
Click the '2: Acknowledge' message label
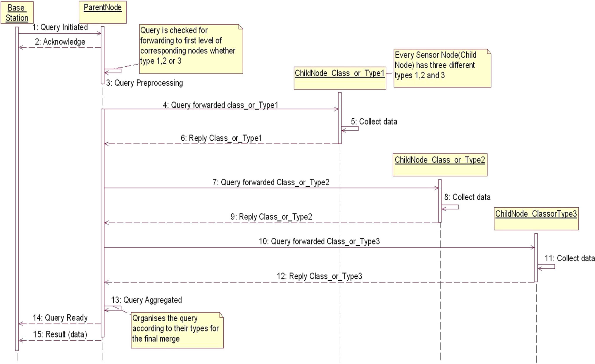[60, 42]
